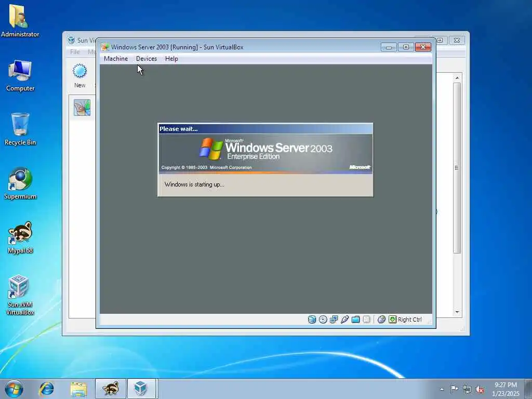Image resolution: width=532 pixels, height=399 pixels.
Task: Maximize the Windows Server 2003 VM window
Action: pyautogui.click(x=405, y=47)
